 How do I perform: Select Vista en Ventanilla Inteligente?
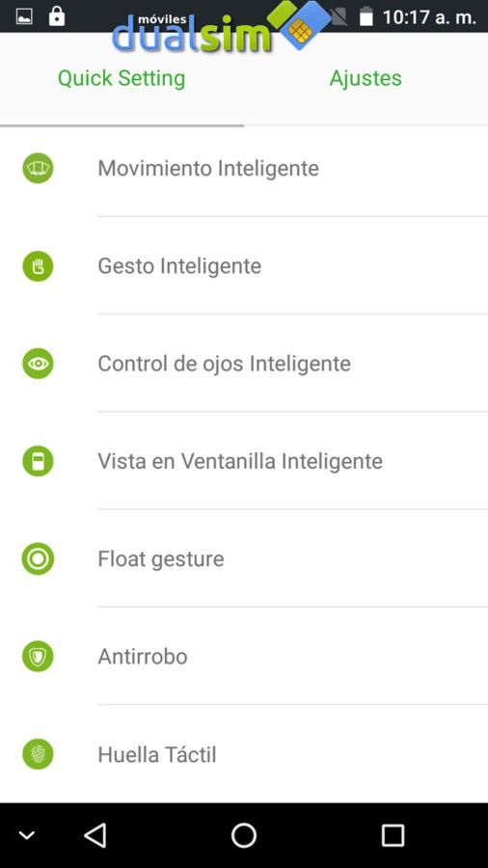tap(244, 461)
